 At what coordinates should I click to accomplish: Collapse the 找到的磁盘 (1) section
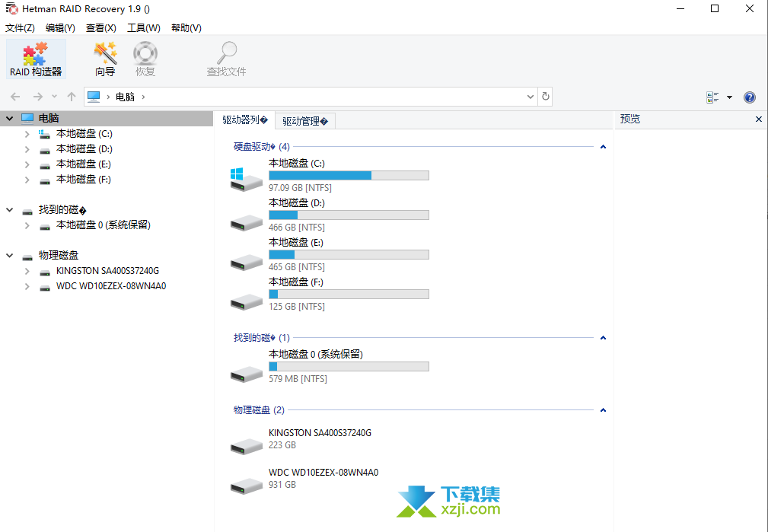click(603, 337)
